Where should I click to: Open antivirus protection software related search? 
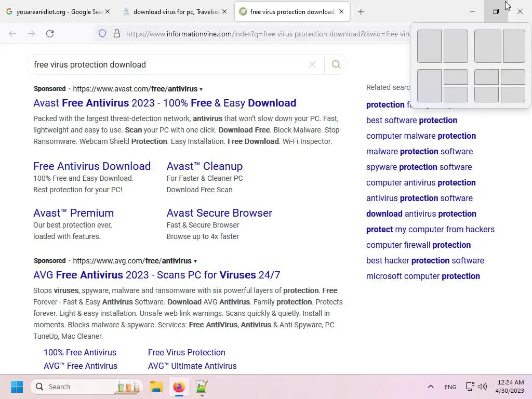coord(419,198)
